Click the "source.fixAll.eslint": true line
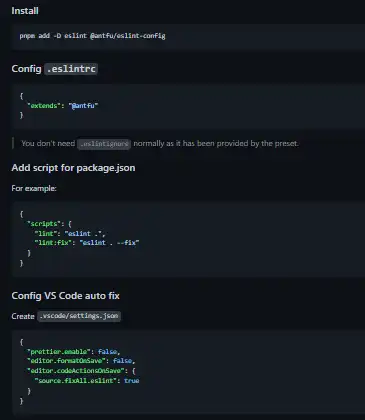The height and width of the screenshot is (420, 365). [x=87, y=380]
